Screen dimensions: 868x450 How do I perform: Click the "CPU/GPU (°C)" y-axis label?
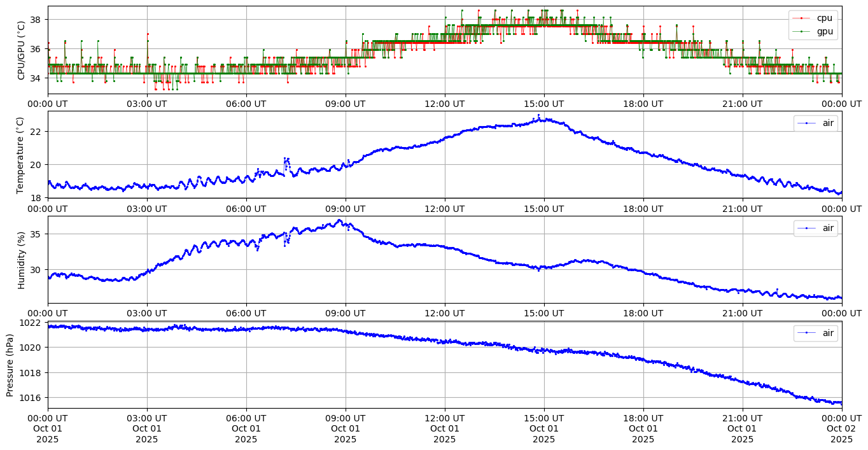(x=21, y=50)
